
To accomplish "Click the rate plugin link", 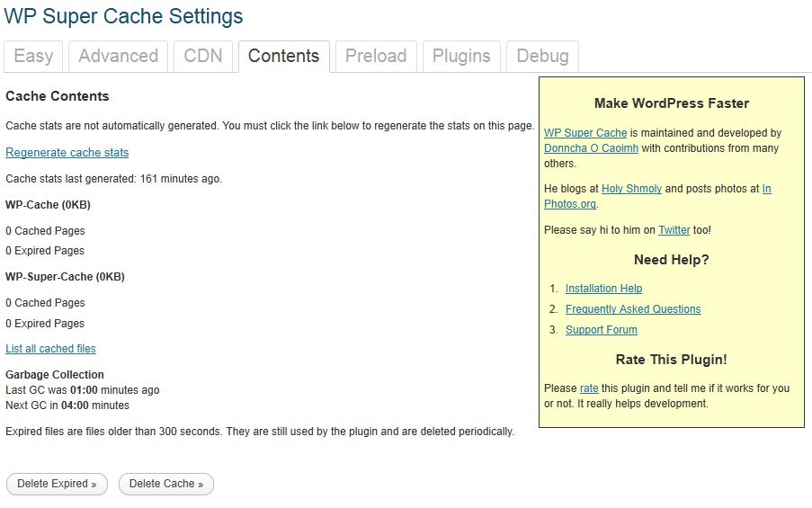I will pyautogui.click(x=589, y=388).
